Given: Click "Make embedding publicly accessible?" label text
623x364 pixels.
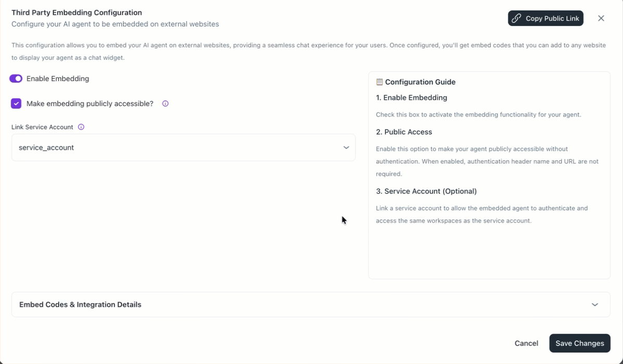Looking at the screenshot, I should (90, 103).
